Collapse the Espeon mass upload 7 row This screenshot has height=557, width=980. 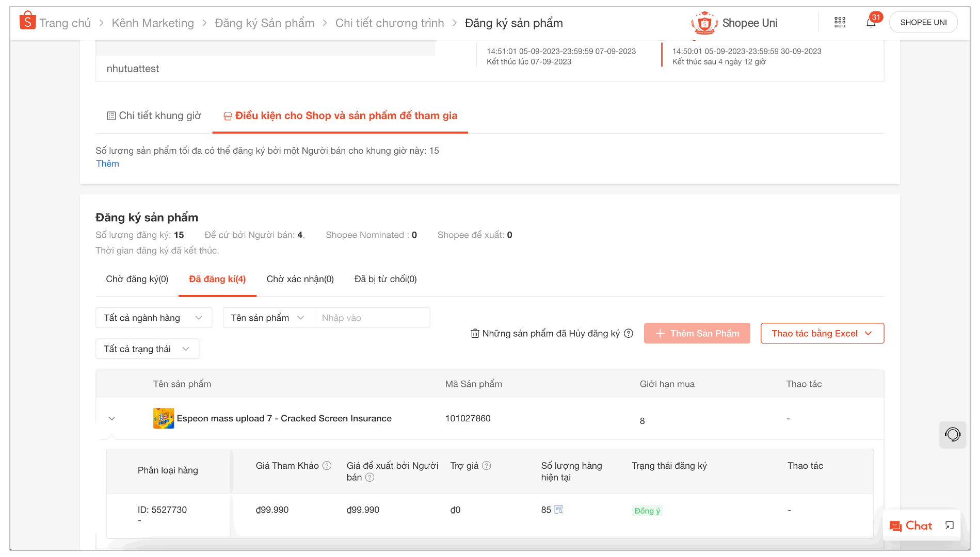112,418
